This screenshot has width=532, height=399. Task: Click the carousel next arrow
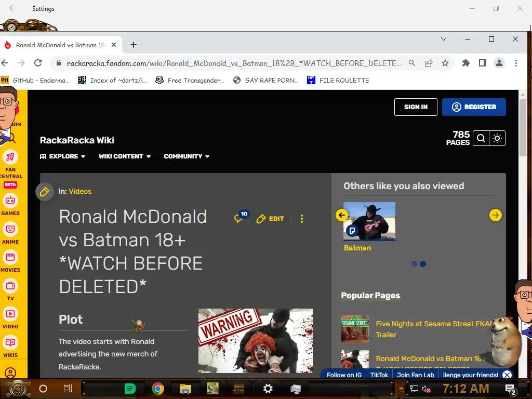495,215
